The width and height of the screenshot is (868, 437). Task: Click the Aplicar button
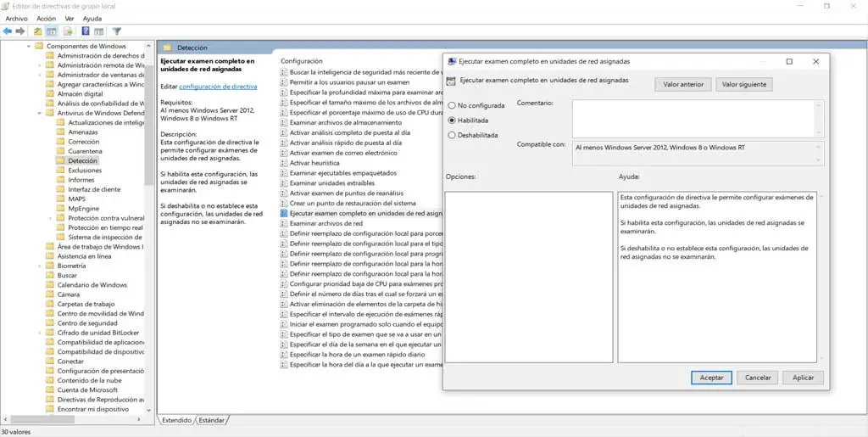pyautogui.click(x=804, y=378)
